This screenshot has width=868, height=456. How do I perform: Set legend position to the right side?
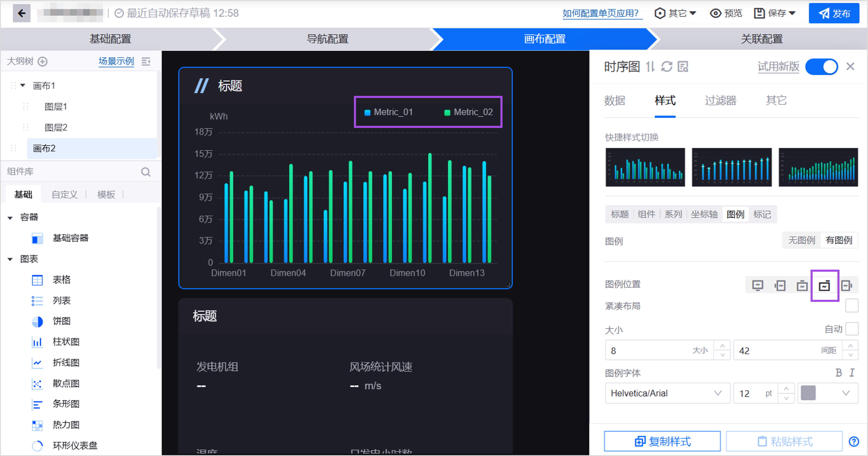point(847,286)
